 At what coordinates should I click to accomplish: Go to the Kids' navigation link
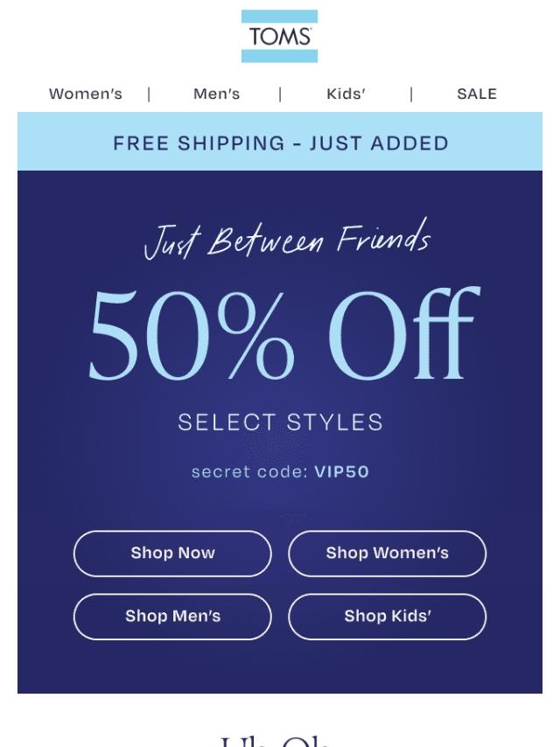coord(346,94)
